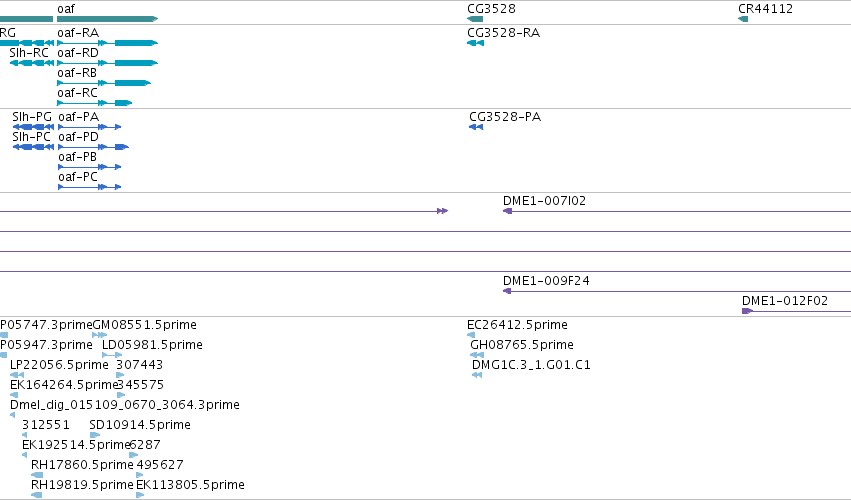Click the CG3528-RA transcript glyph
The width and height of the screenshot is (851, 500).
point(475,43)
